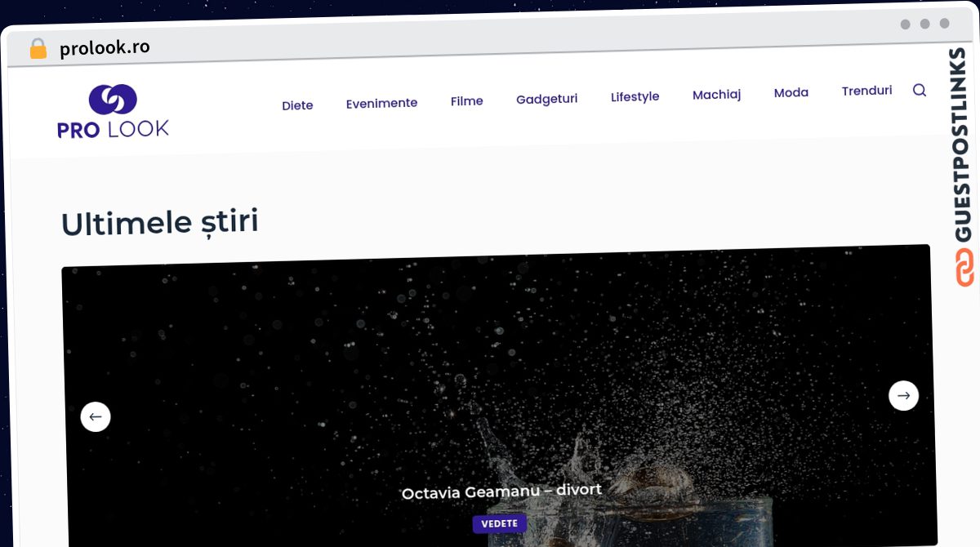Open the Moda menu item
Image resolution: width=980 pixels, height=547 pixels.
coord(791,93)
